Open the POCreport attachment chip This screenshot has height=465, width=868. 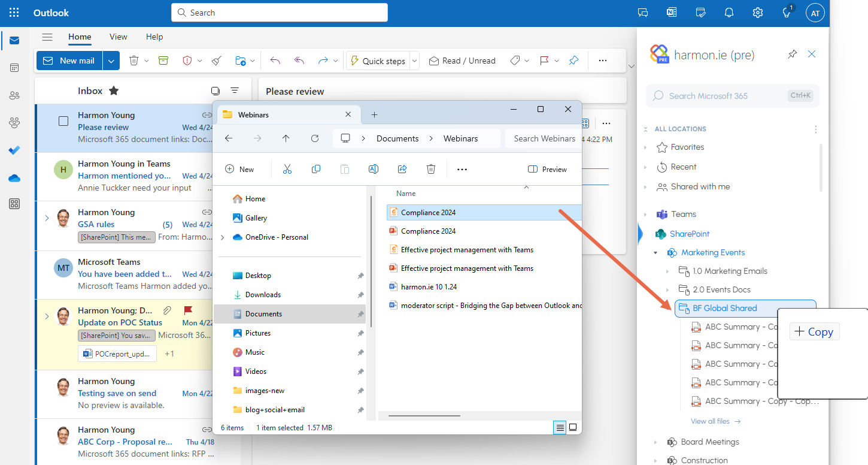pyautogui.click(x=117, y=354)
